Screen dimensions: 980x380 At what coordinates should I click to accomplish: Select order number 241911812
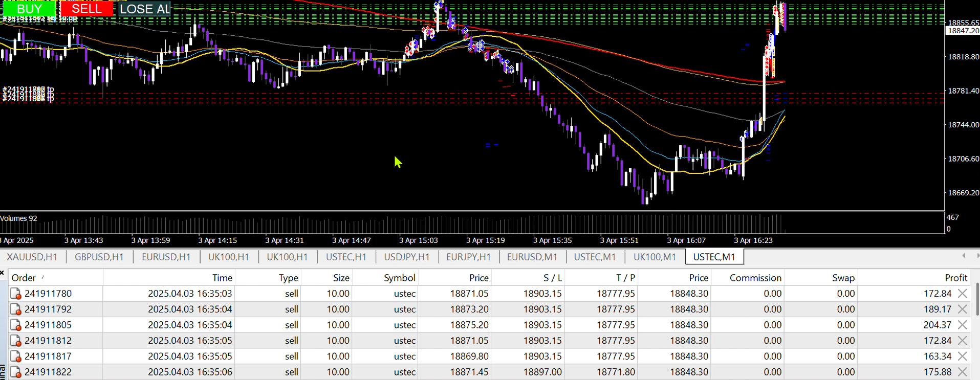(48, 341)
